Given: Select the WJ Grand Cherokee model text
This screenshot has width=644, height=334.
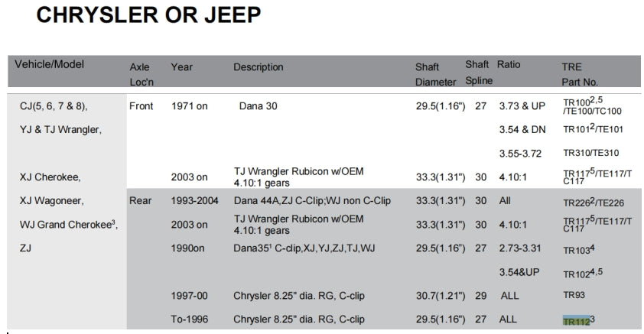Looking at the screenshot, I should point(68,225).
